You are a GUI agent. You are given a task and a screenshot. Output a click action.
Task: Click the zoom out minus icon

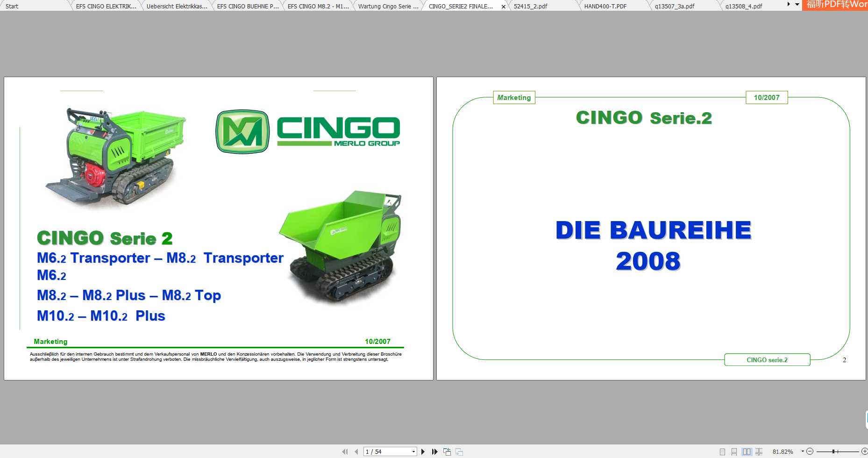click(x=810, y=451)
